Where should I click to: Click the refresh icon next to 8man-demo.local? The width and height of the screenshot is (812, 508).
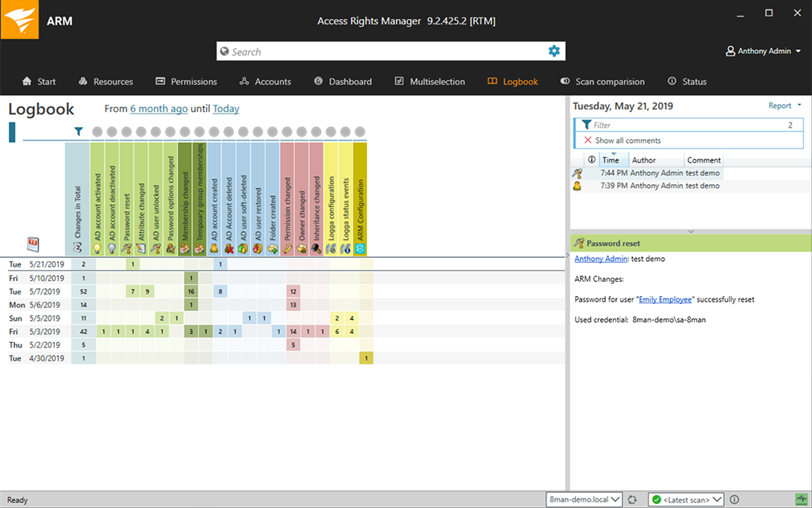coord(632,499)
